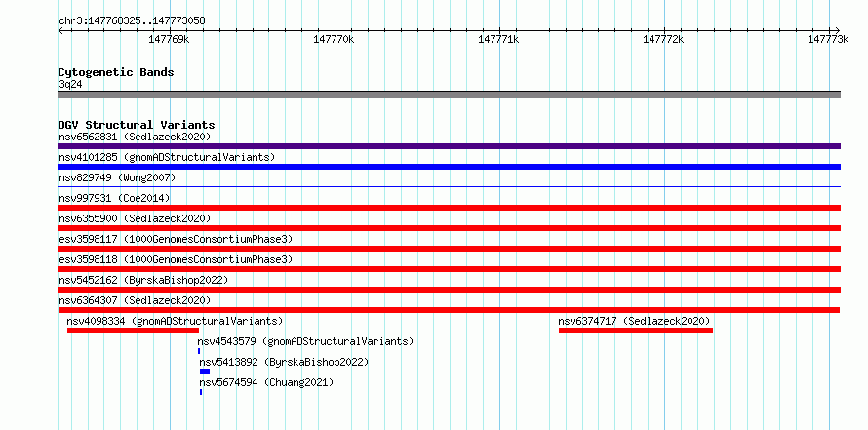Screen dimensions: 868x430
Task: Select the gray 3q24 cytogenetic band bar
Action: (x=449, y=95)
